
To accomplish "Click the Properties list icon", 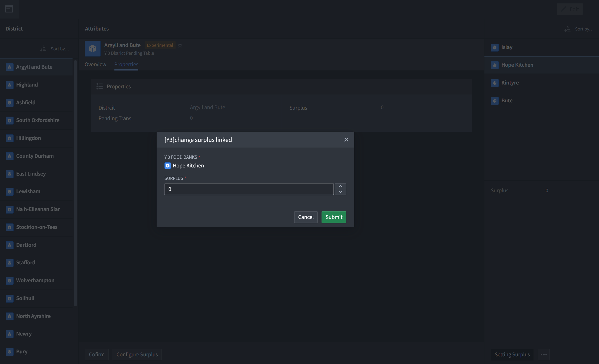I will coord(99,86).
